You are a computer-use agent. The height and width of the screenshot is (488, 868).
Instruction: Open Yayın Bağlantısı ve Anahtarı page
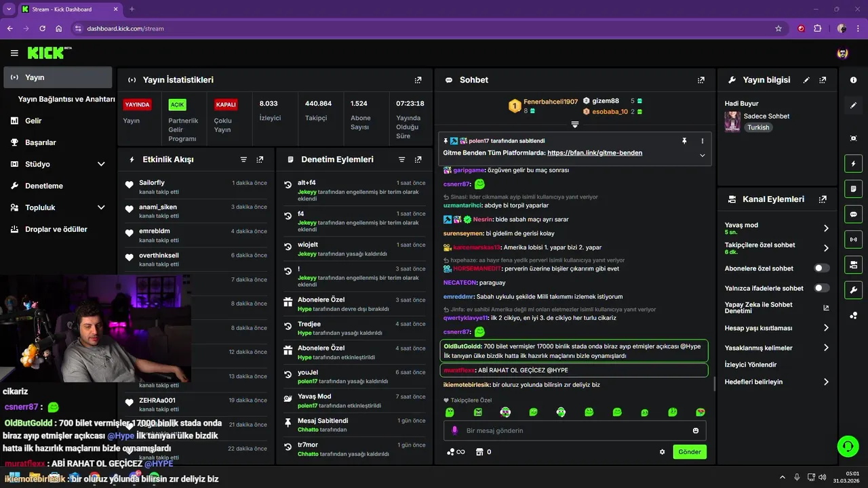(66, 99)
